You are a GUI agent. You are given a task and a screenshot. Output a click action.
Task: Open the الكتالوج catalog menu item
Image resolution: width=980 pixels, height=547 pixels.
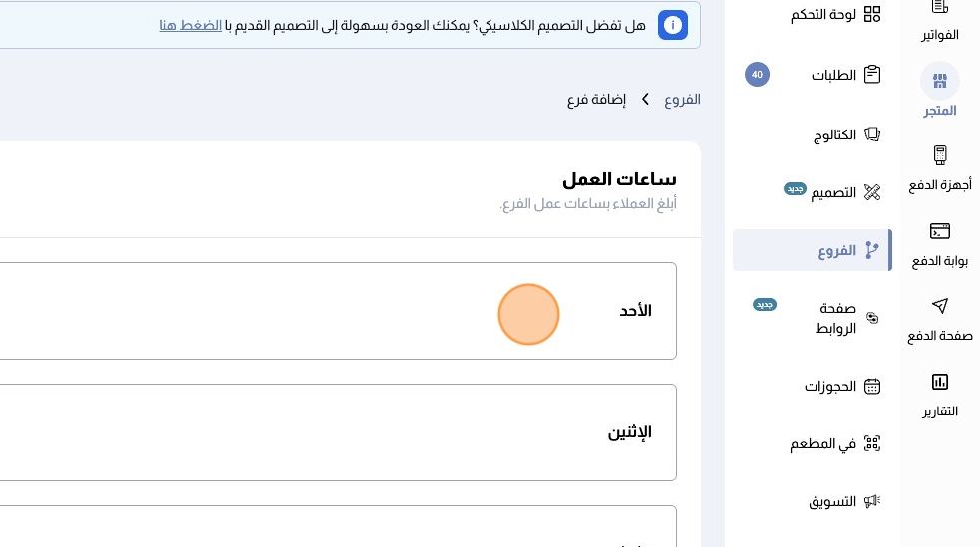point(835,135)
